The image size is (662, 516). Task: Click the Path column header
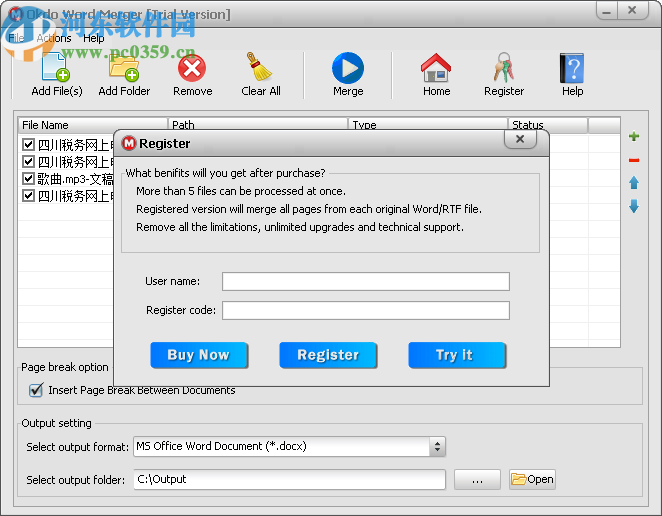pyautogui.click(x=258, y=124)
